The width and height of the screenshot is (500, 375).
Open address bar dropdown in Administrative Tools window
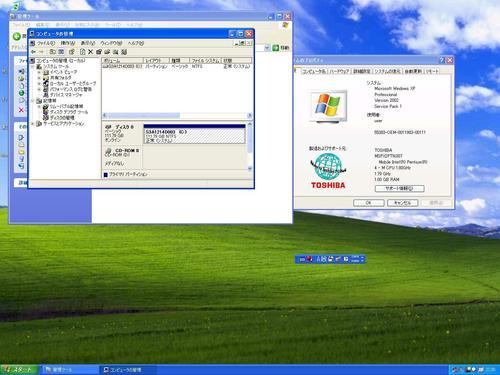267,48
